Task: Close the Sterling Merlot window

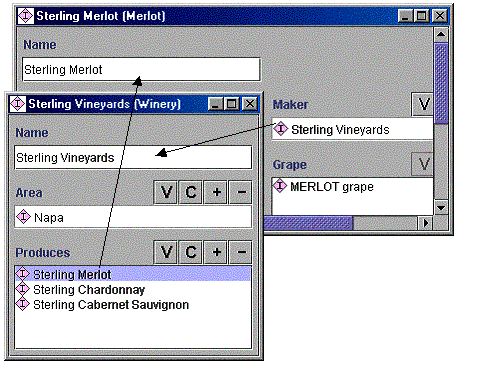Action: [440, 16]
